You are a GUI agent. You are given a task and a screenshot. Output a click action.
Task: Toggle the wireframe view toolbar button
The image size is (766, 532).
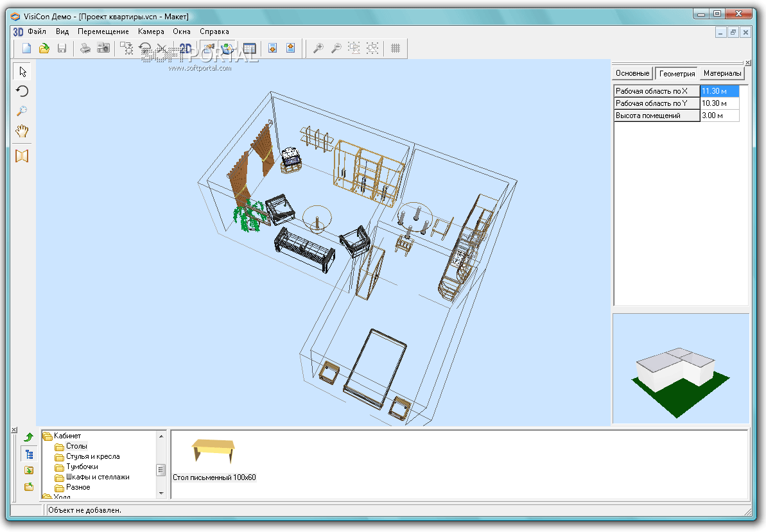209,48
